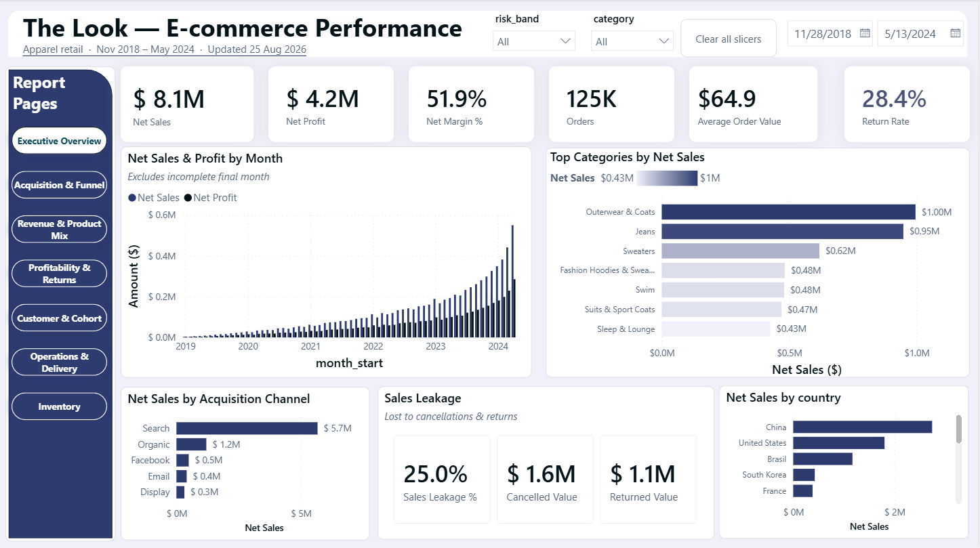View the Operations & Delivery page

coord(60,362)
